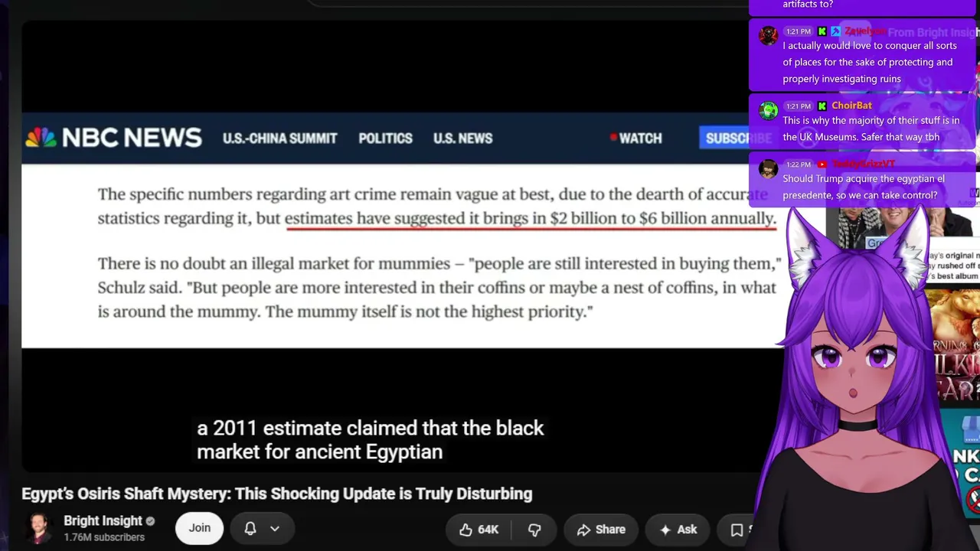Share the Osiris Shaft video
Image resolution: width=980 pixels, height=551 pixels.
pos(600,530)
